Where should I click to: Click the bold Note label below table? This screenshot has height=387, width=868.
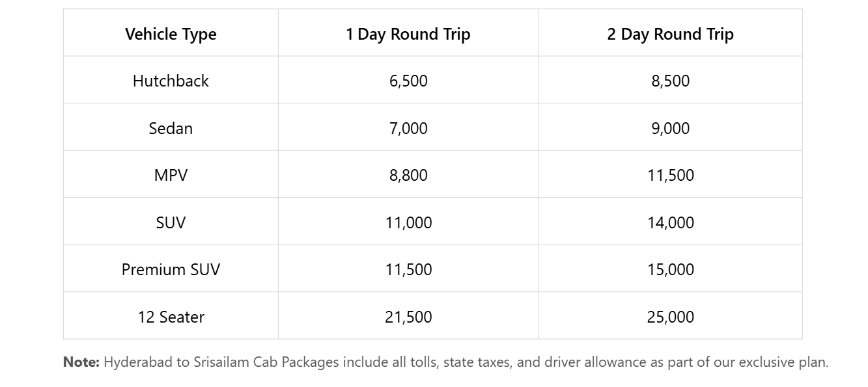pos(81,362)
